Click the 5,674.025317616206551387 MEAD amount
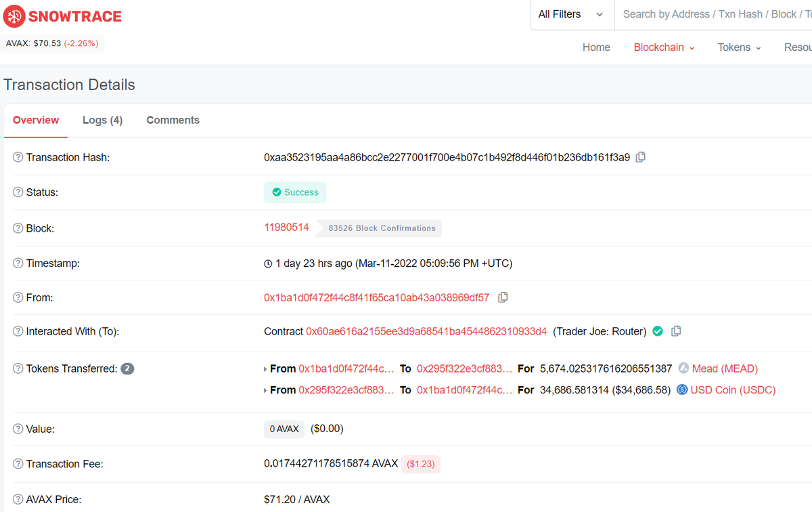The image size is (812, 512). 606,369
